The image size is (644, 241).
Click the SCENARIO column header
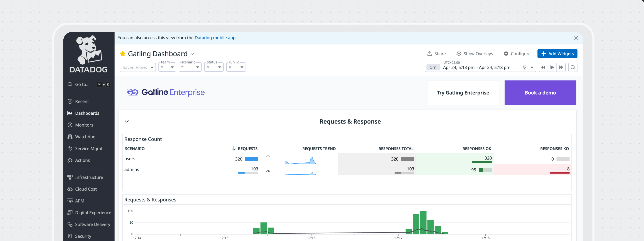coord(134,148)
